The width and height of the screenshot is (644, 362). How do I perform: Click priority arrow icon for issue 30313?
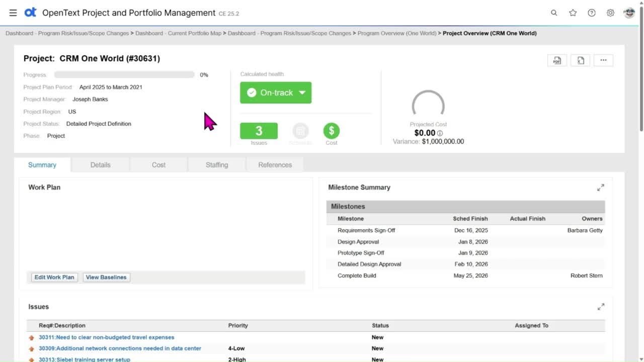tap(32, 360)
